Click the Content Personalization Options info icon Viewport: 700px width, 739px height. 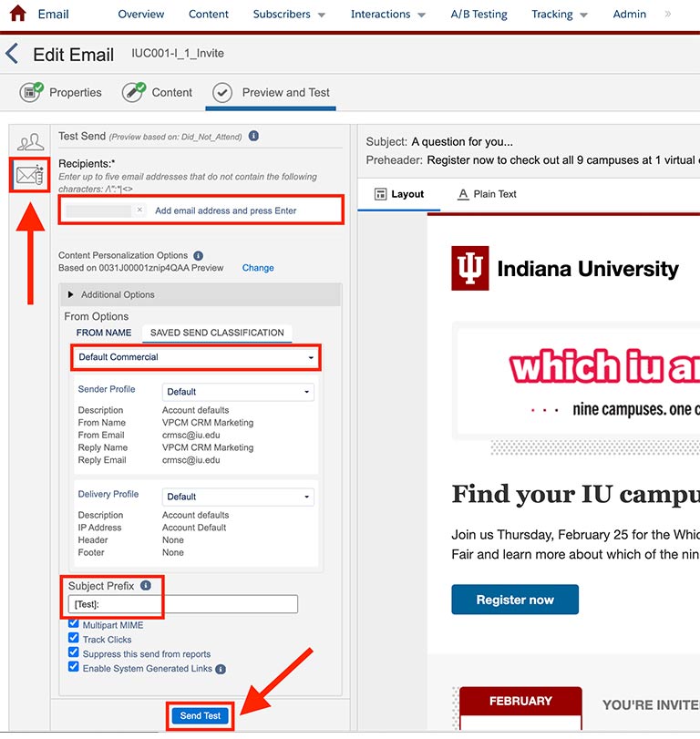(199, 255)
